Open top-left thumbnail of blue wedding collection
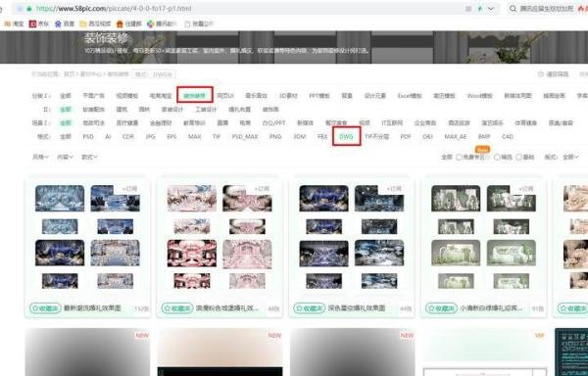The width and height of the screenshot is (588, 376). (60, 199)
